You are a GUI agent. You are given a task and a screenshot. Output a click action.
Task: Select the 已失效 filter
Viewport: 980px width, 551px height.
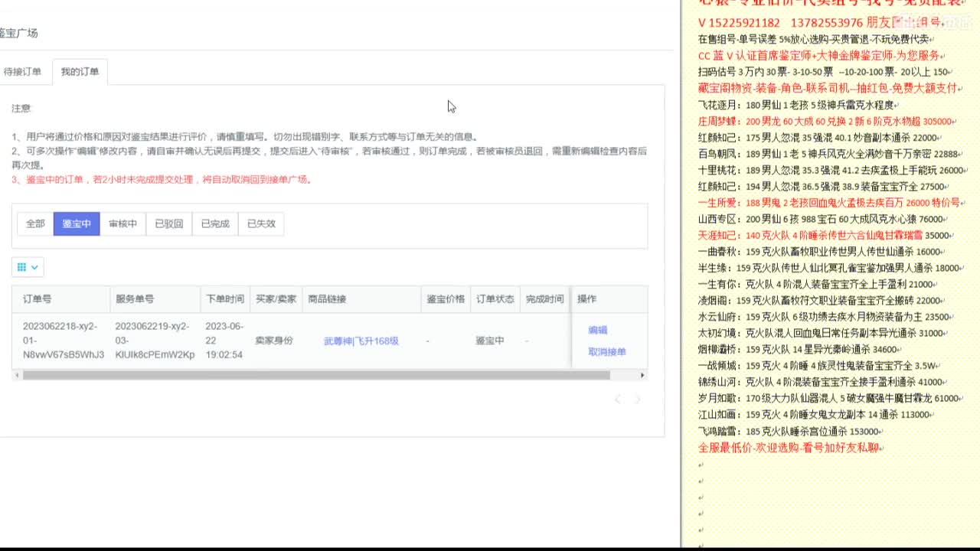261,223
